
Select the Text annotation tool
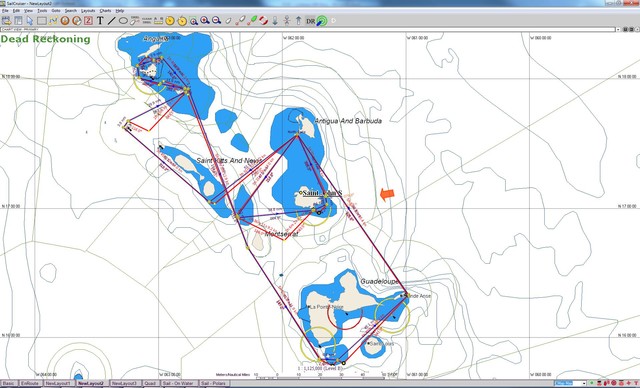100,20
